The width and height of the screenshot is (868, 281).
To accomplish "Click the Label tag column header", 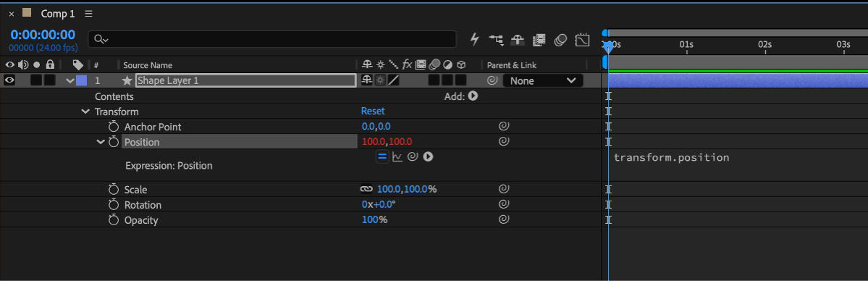I will (77, 65).
